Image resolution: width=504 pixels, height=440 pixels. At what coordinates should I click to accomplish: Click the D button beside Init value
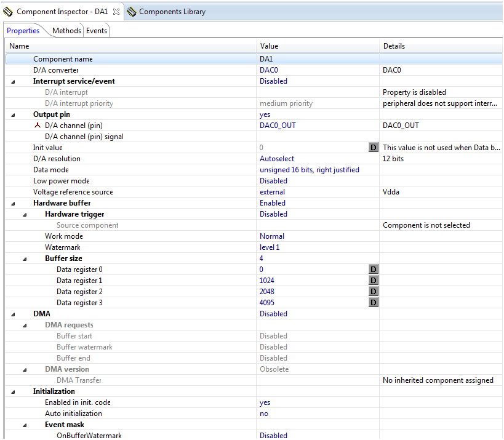click(373, 148)
